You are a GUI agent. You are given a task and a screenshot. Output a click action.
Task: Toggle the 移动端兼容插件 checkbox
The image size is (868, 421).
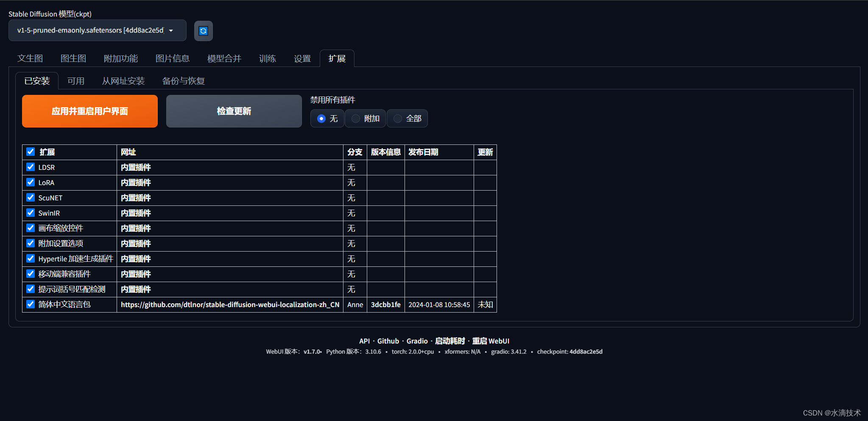[x=31, y=274]
